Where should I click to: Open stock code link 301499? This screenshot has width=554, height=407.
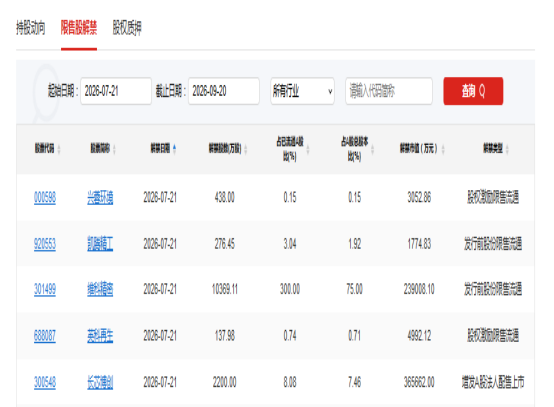tap(45, 289)
